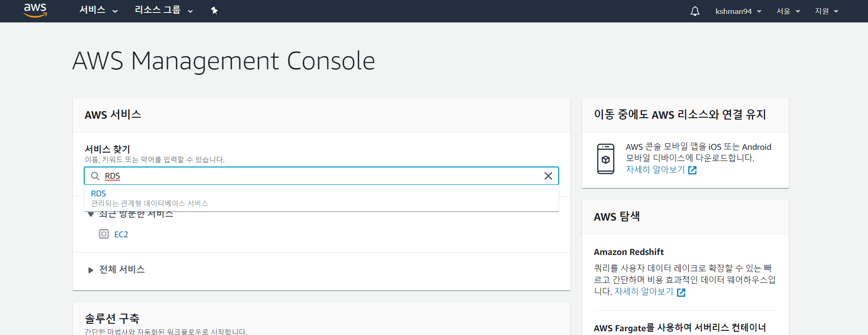Select the RDS search suggestion
Screen dimensions: 868x335
pos(321,198)
